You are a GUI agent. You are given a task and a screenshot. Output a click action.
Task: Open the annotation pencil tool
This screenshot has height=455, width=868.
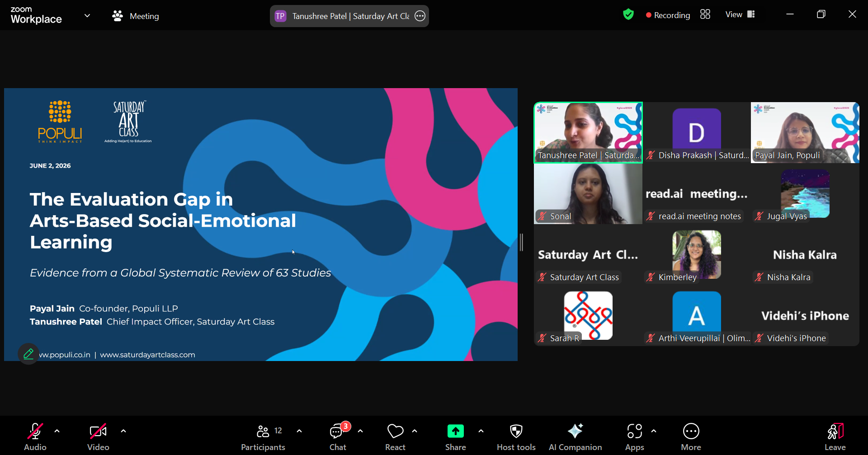click(28, 354)
